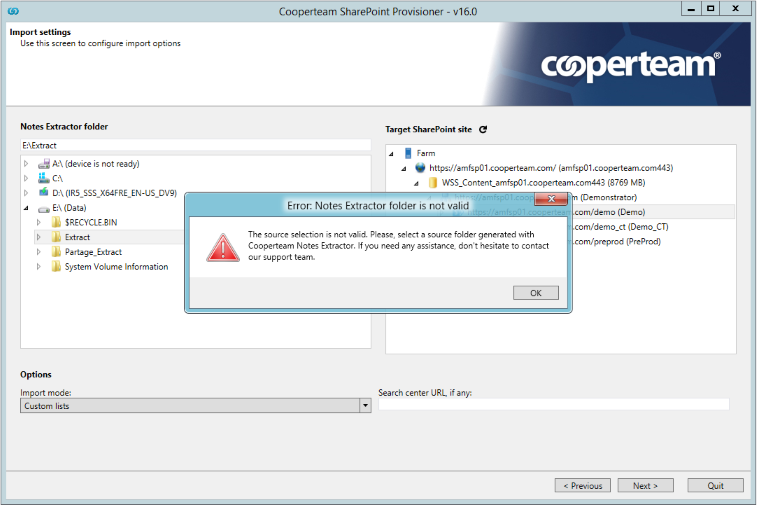Click the red warning triangle icon
The height and width of the screenshot is (505, 757).
click(x=223, y=248)
